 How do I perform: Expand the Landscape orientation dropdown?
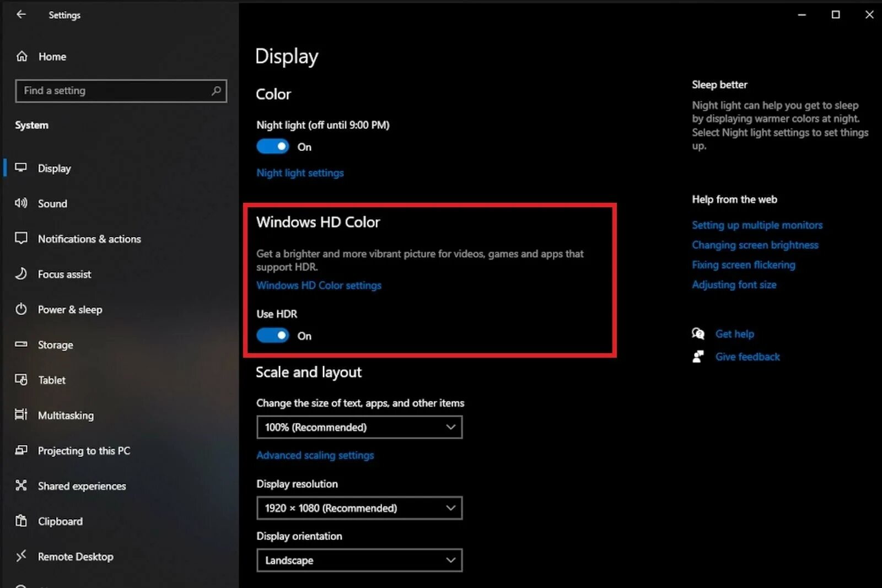click(359, 560)
